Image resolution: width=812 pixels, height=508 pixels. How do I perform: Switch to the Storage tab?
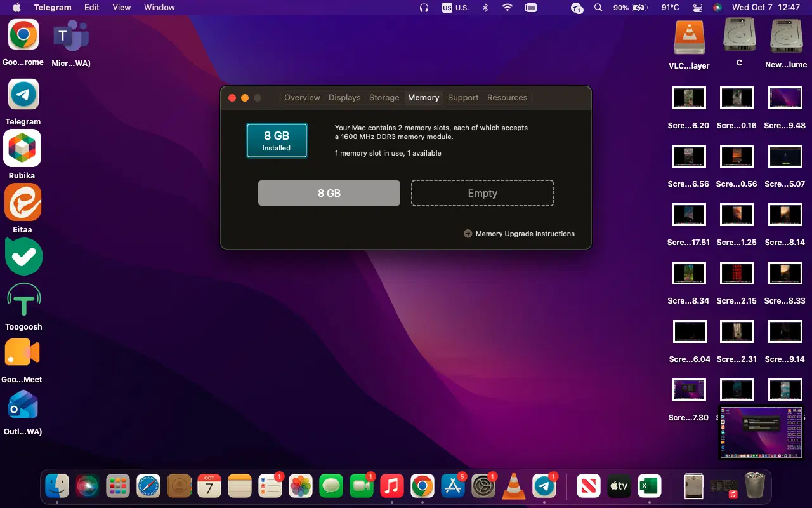[384, 97]
